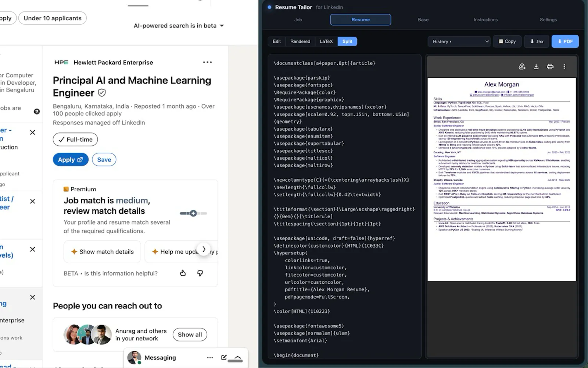Click the download icon in PDF viewer
This screenshot has height=368, width=588.
pyautogui.click(x=536, y=67)
